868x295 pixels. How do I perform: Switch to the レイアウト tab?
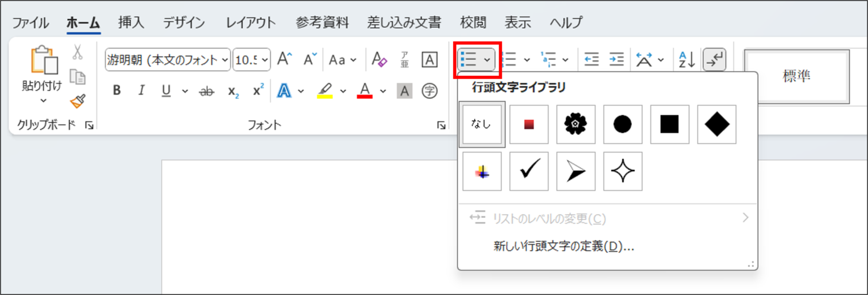pyautogui.click(x=250, y=23)
